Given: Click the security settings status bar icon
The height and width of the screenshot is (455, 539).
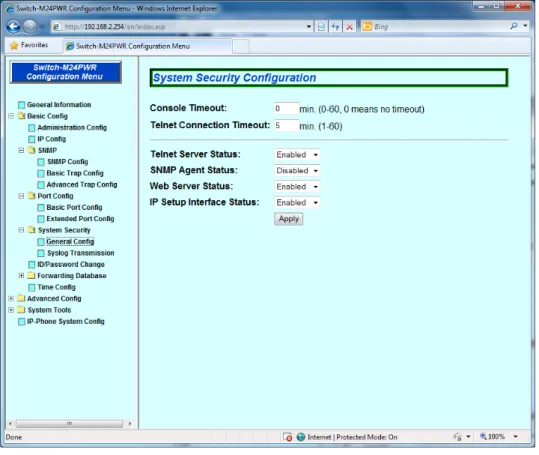Looking at the screenshot, I should coord(457,436).
